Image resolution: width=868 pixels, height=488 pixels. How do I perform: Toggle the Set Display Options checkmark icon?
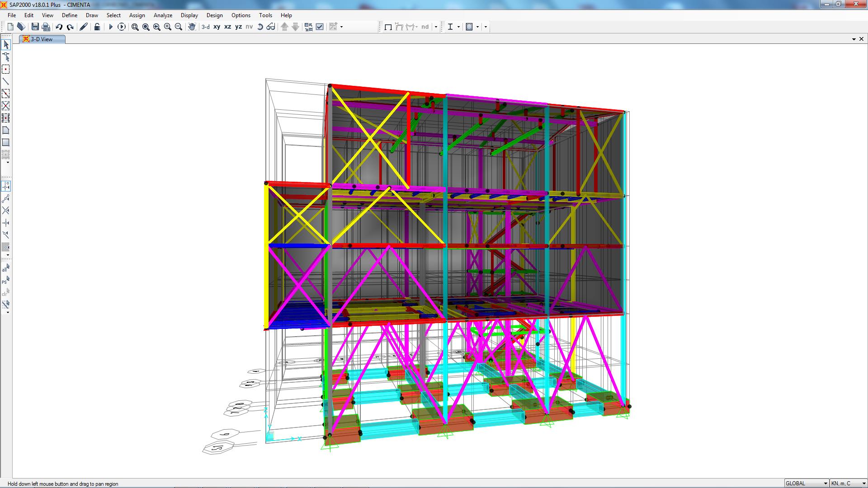click(x=320, y=27)
